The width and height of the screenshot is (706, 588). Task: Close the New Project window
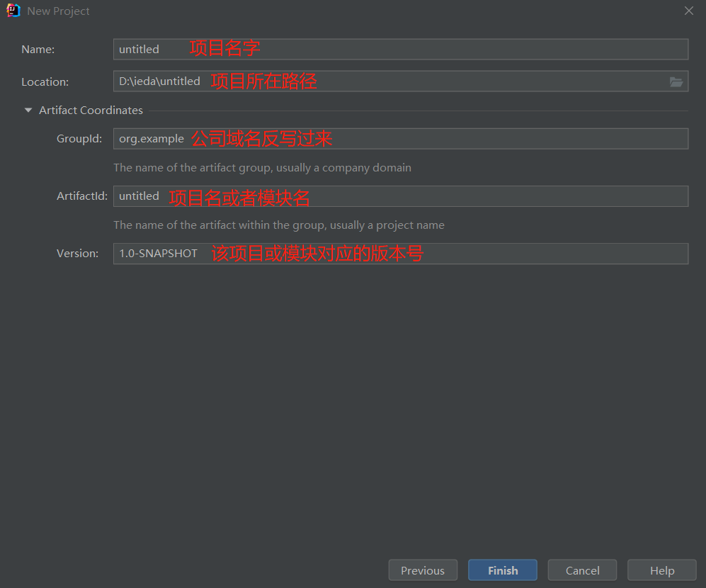pyautogui.click(x=689, y=11)
